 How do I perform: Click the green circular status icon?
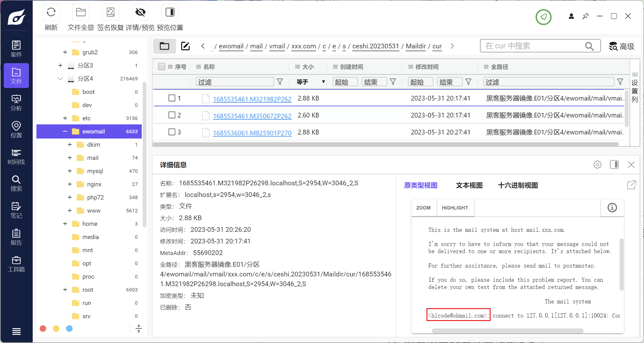pyautogui.click(x=543, y=17)
